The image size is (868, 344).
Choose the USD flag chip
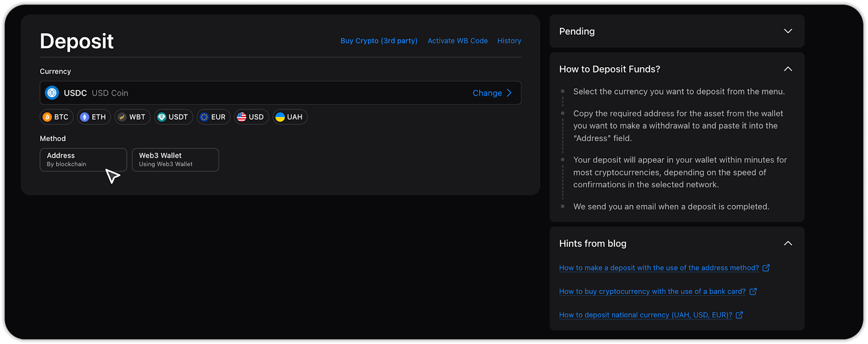(x=251, y=117)
